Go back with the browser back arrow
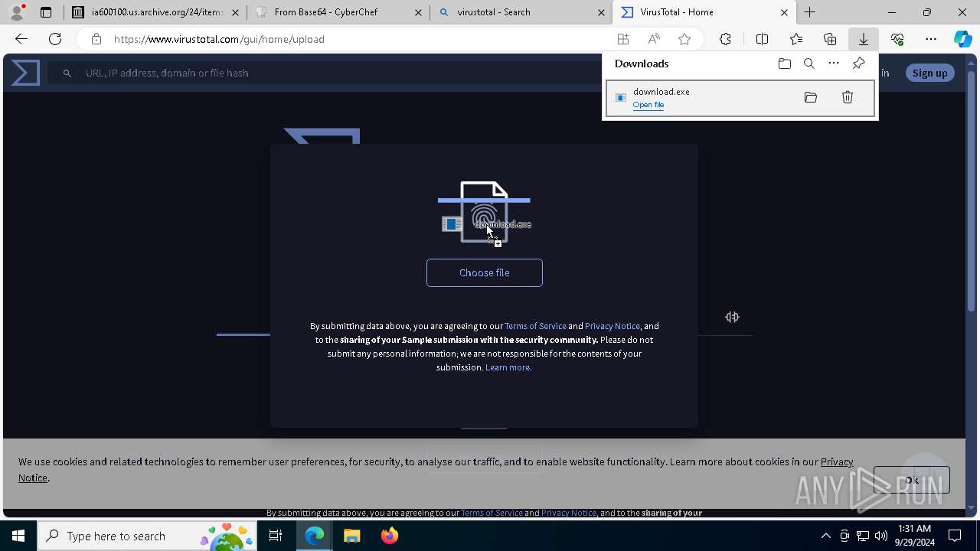The height and width of the screenshot is (551, 980). click(x=21, y=39)
